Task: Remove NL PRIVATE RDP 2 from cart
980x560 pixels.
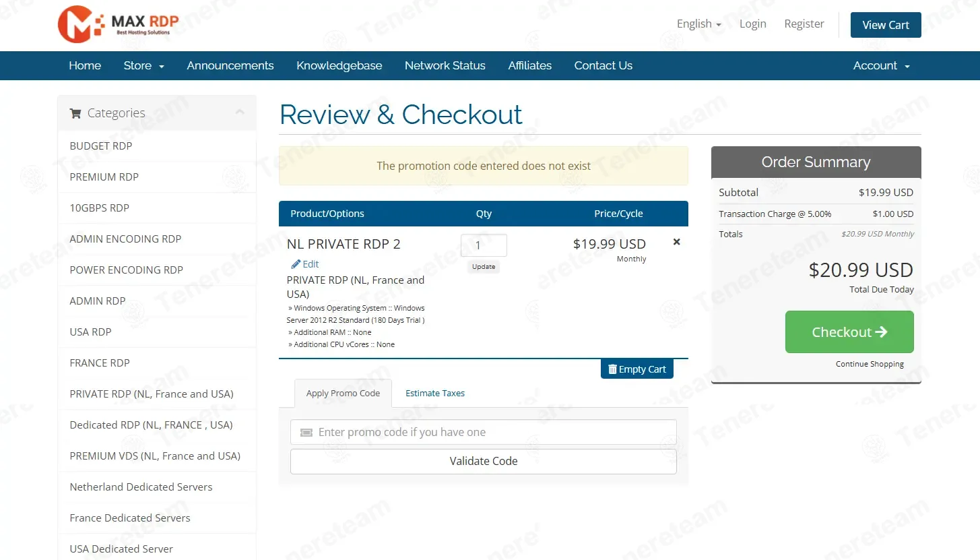Action: tap(676, 242)
